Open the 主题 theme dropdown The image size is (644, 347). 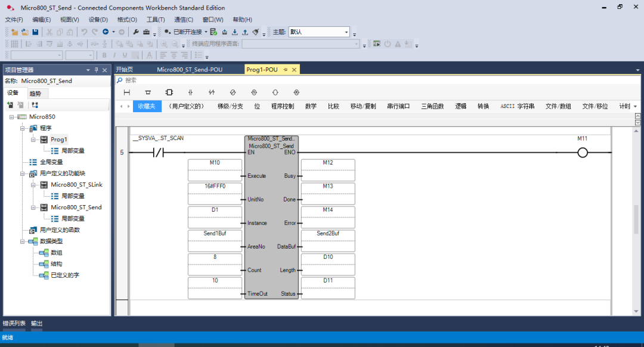pyautogui.click(x=346, y=32)
